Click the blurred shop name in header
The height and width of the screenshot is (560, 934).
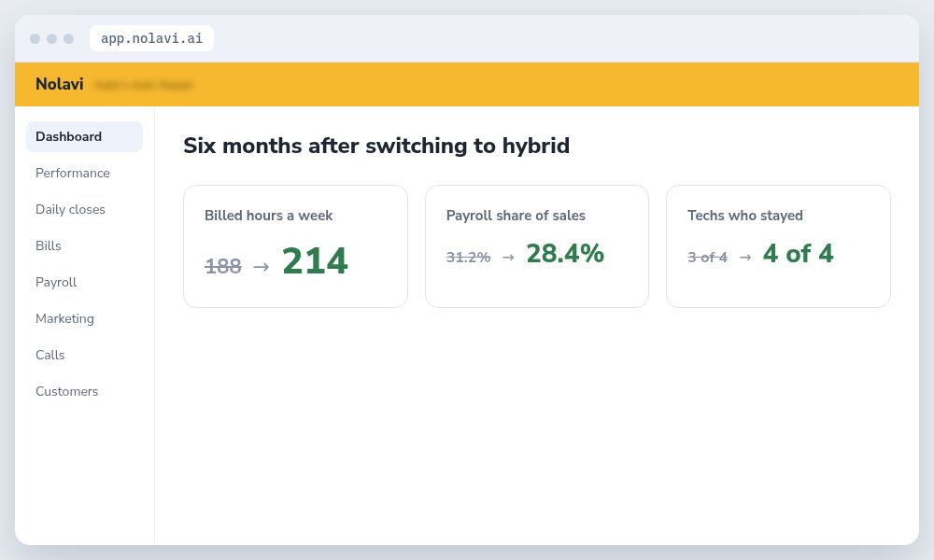click(144, 85)
